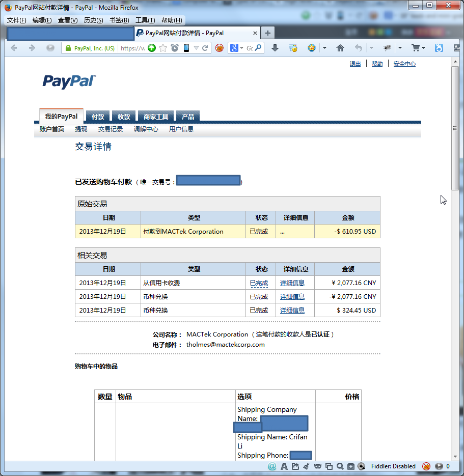
Task: Open the 帮助(H) menu
Action: 172,20
